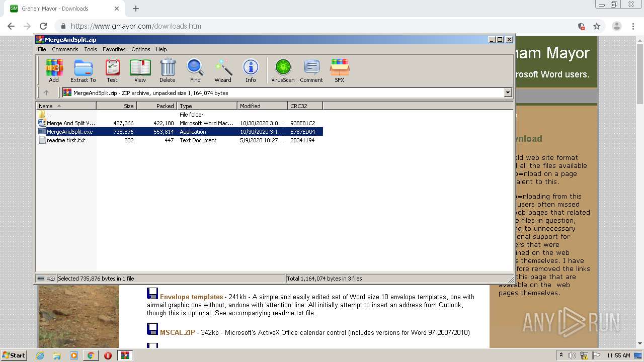Open the Favorites menu

(114, 49)
